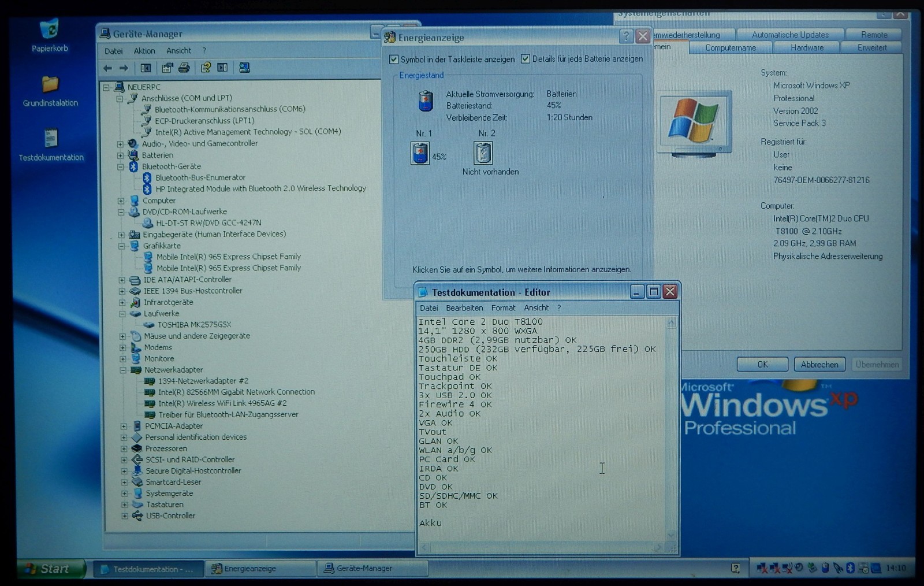The width and height of the screenshot is (924, 586).
Task: Select the Testdokumentation file desktop icon
Action: point(51,144)
